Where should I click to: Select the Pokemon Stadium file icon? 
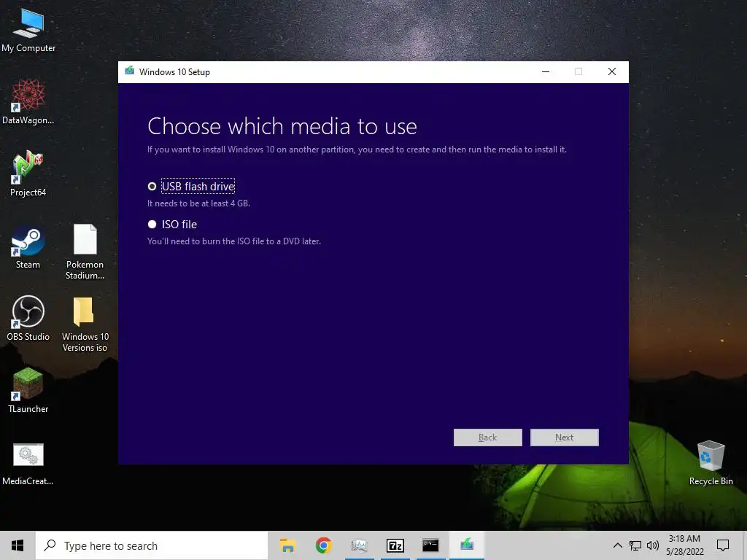point(85,252)
